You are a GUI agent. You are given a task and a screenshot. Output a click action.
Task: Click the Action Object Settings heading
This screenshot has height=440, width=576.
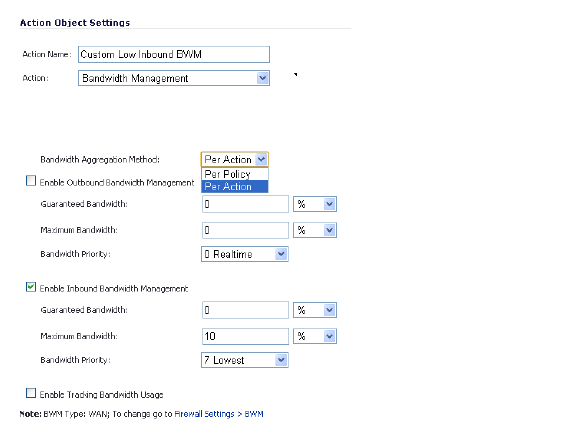75,23
